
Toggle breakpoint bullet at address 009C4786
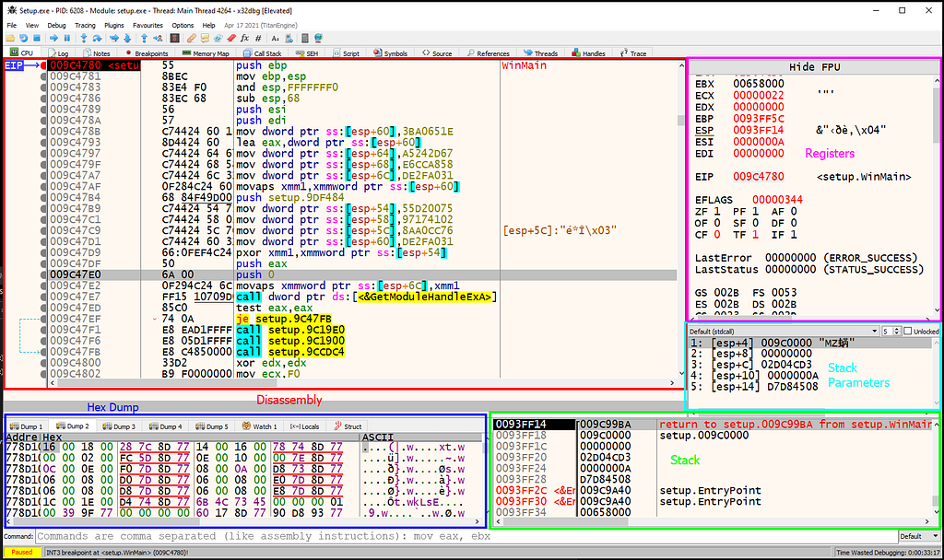[43, 98]
